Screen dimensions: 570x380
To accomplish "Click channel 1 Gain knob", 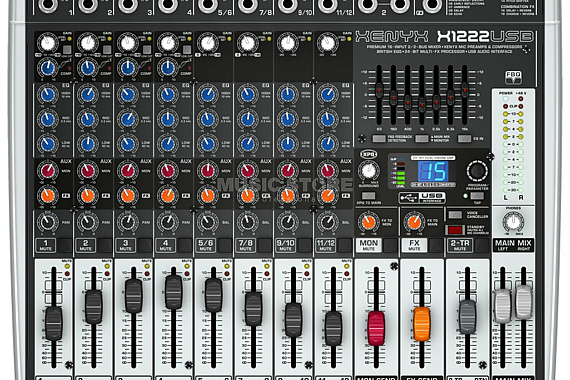I will click(x=48, y=43).
